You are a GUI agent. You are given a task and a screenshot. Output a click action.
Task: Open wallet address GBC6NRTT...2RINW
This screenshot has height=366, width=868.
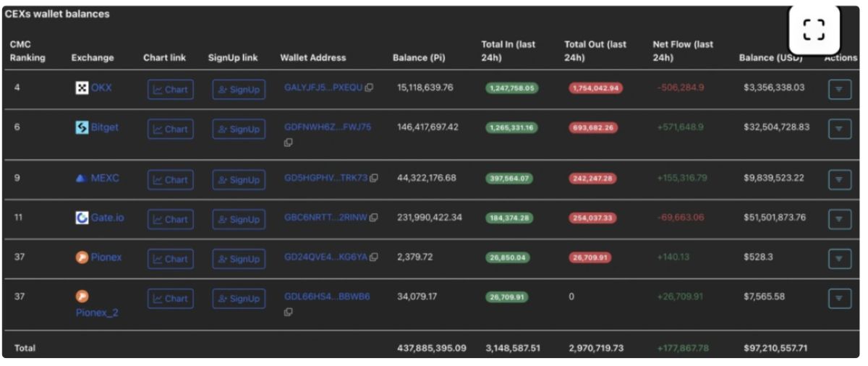325,217
